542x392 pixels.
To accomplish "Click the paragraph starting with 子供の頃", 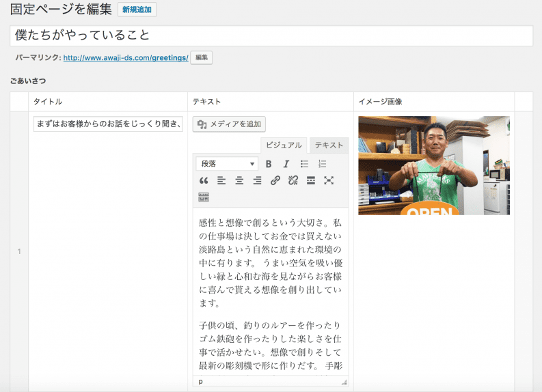I will click(270, 346).
